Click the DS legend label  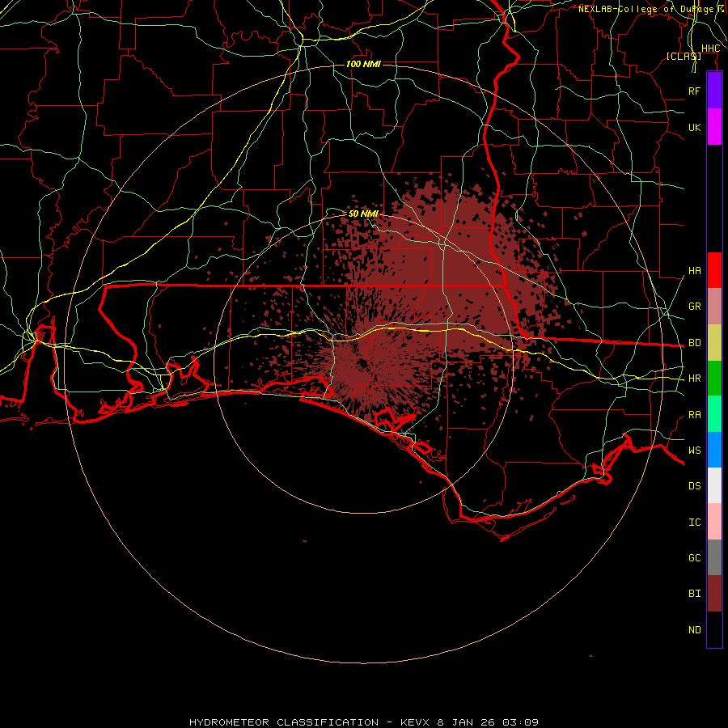click(x=694, y=486)
